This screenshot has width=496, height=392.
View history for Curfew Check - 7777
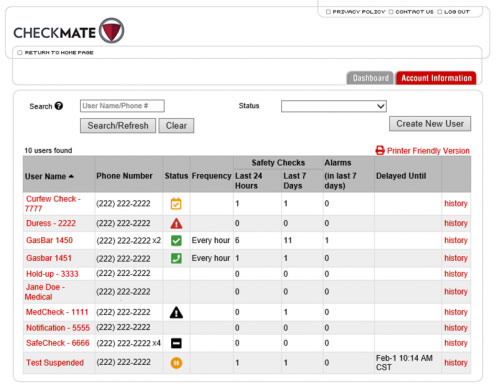click(x=456, y=203)
